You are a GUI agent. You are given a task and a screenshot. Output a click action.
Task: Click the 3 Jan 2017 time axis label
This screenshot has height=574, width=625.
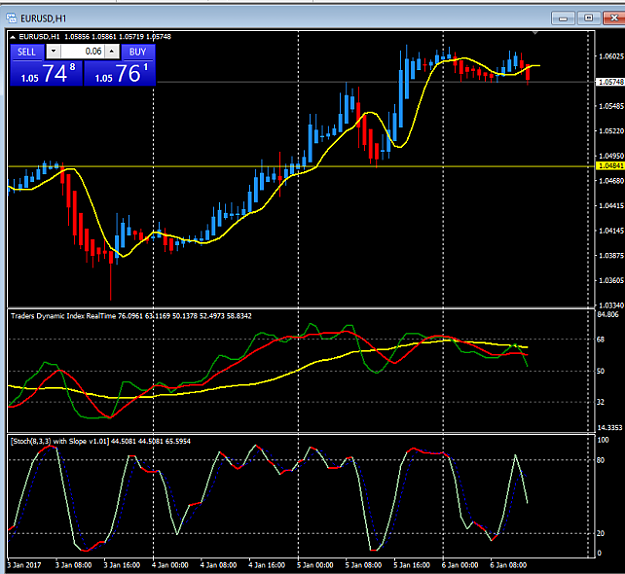[24, 565]
